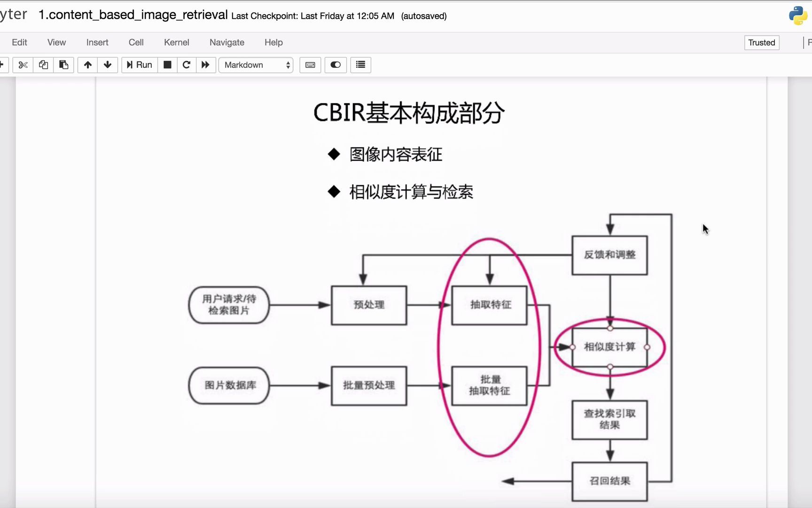Image resolution: width=812 pixels, height=508 pixels.
Task: Click the 查找索引取结果 box
Action: point(609,420)
